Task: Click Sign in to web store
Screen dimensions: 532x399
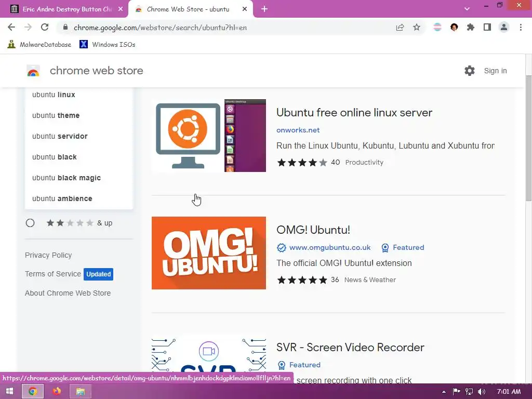Action: pos(495,71)
